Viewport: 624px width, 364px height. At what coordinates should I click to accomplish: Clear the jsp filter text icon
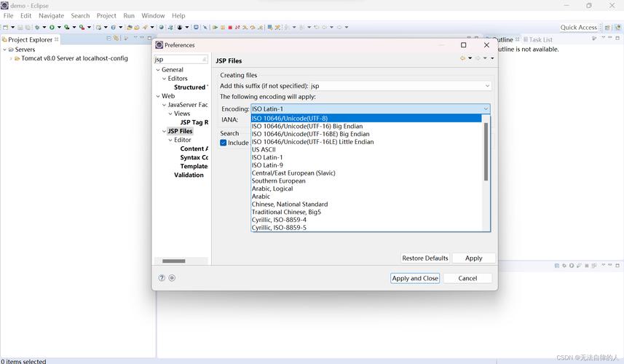click(204, 60)
